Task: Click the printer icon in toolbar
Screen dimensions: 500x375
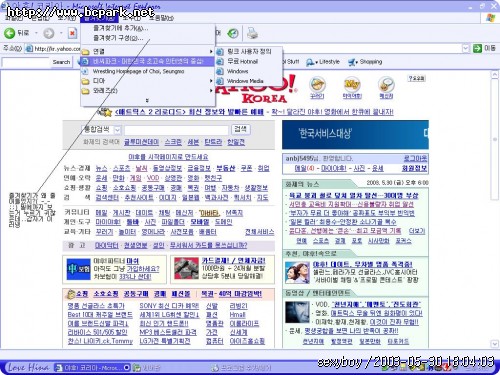Action: [252, 33]
